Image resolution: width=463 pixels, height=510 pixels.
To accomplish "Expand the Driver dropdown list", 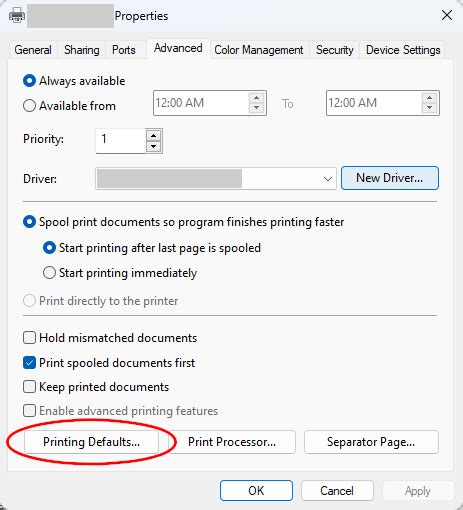I will (328, 179).
